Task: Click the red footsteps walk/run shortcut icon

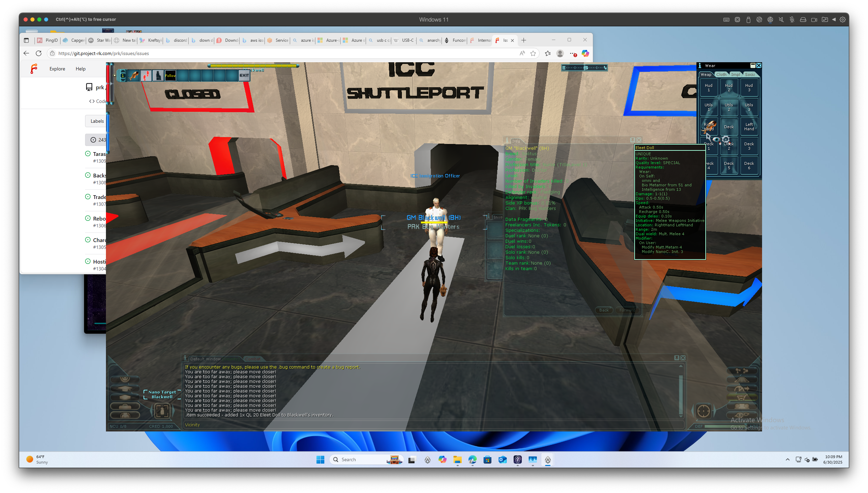Action: [x=146, y=76]
